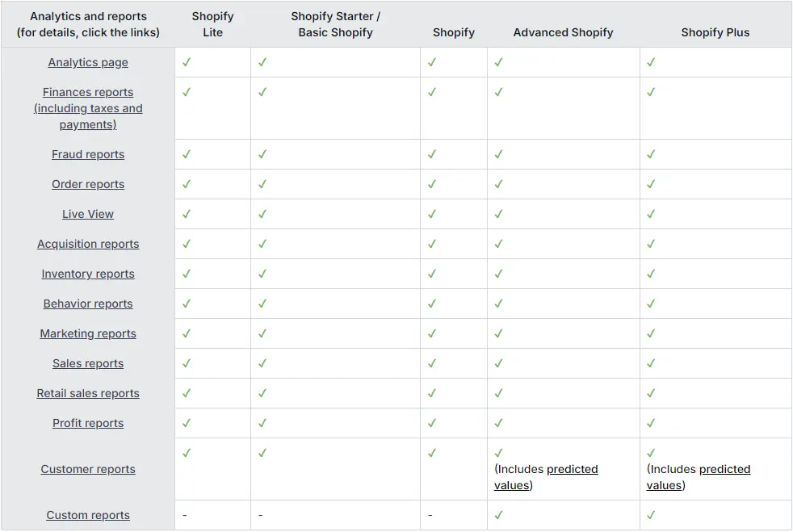This screenshot has width=793, height=532.
Task: Click Shopify Lite checkmark for Marketing reports
Action: 187,333
